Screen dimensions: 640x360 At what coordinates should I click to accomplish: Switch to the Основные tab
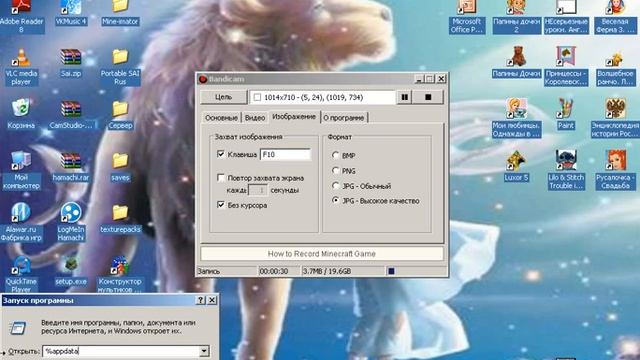click(x=221, y=118)
